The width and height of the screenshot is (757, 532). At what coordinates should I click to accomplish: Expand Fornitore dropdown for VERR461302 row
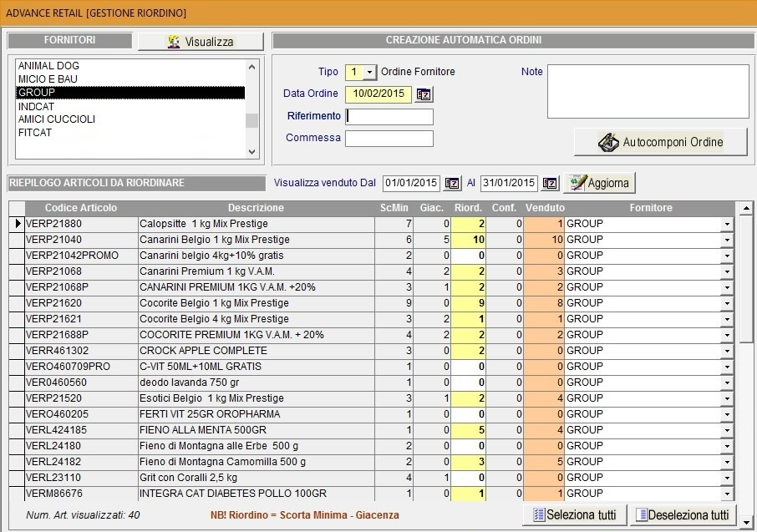tap(727, 351)
